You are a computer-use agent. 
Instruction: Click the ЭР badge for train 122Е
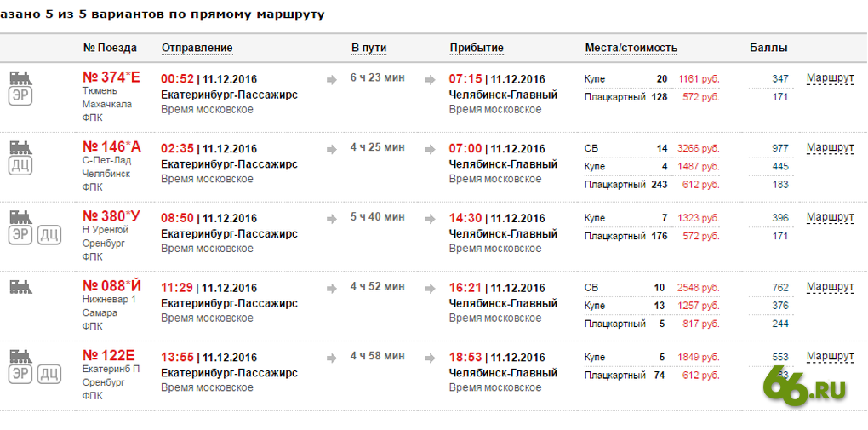[20, 376]
